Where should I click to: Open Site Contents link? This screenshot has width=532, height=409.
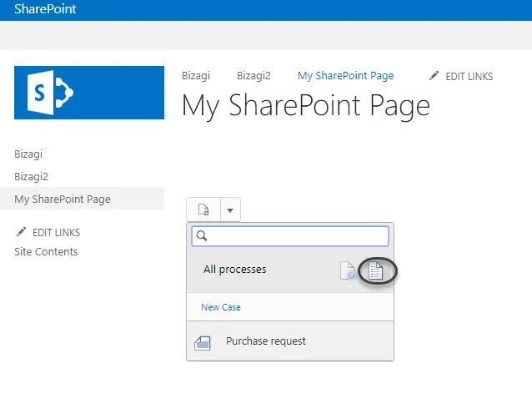click(x=46, y=252)
